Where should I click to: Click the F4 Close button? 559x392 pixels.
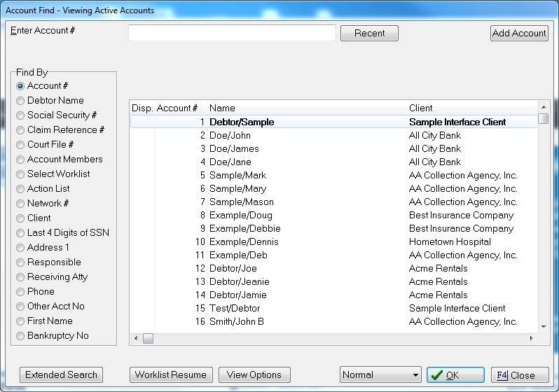pyautogui.click(x=519, y=375)
